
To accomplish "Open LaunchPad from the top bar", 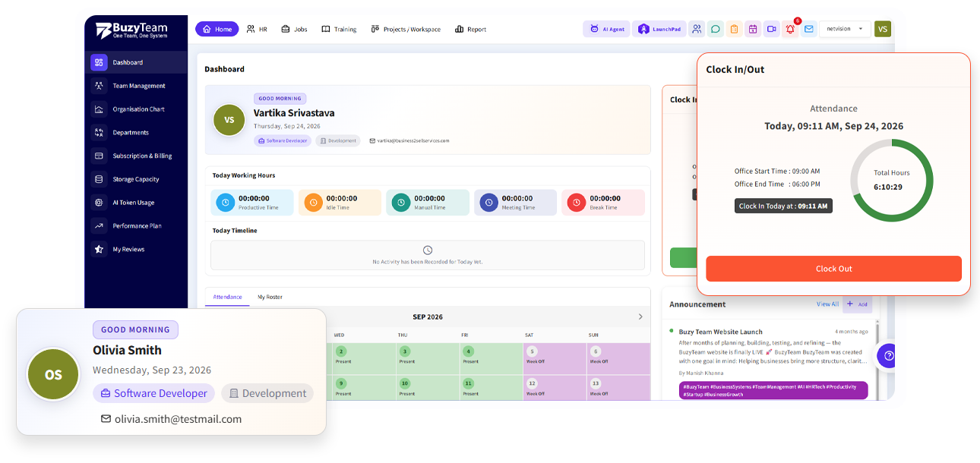I will (659, 29).
